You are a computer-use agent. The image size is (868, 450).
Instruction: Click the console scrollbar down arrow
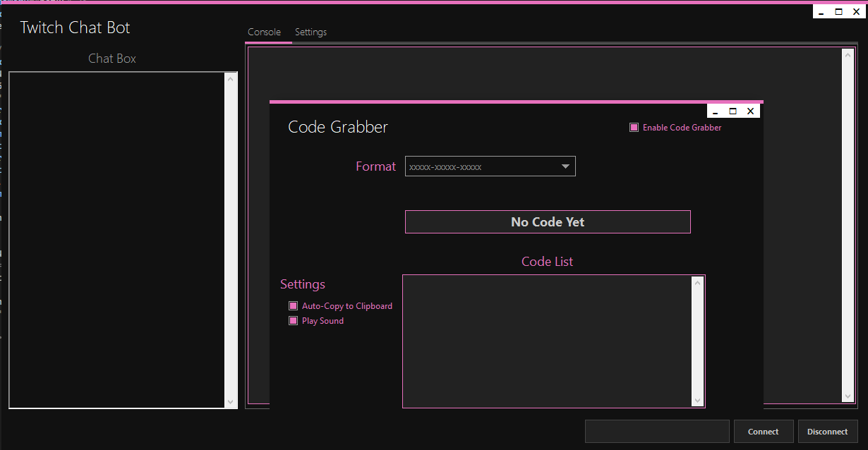[x=848, y=396]
